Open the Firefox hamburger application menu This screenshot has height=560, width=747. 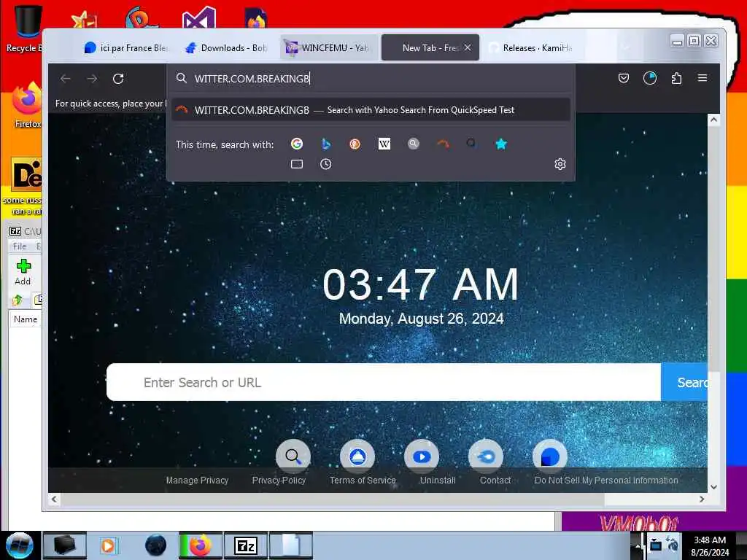pyautogui.click(x=703, y=78)
